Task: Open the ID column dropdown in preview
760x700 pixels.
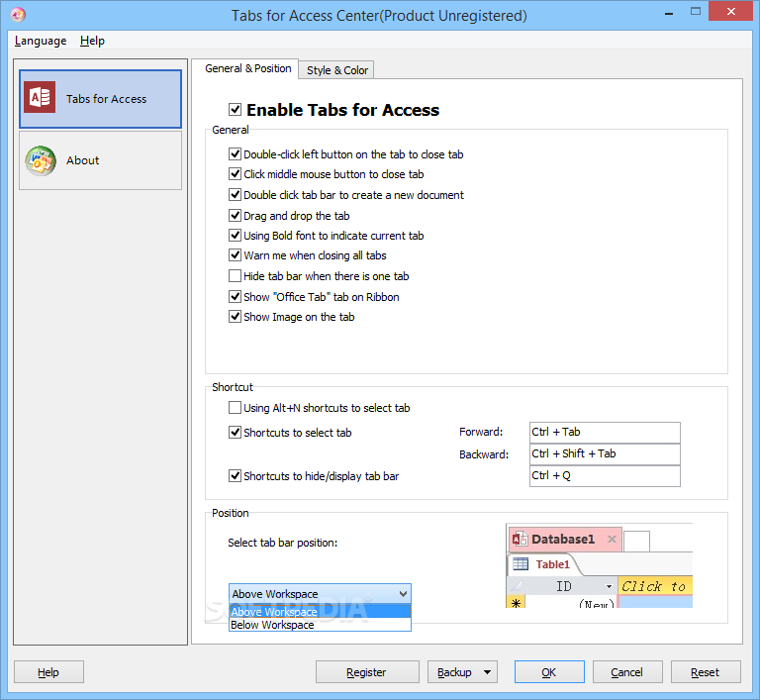Action: 610,586
